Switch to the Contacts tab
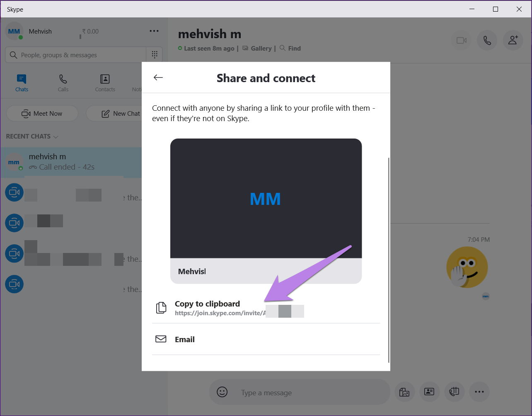The image size is (532, 416). point(105,83)
